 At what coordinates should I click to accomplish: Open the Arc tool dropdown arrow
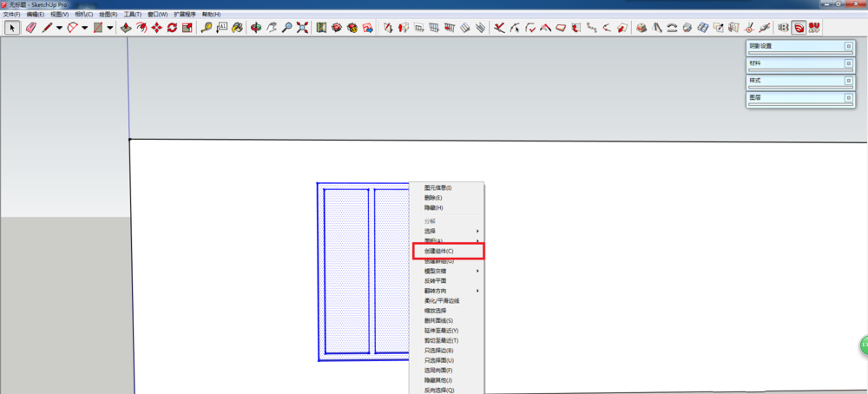click(85, 28)
